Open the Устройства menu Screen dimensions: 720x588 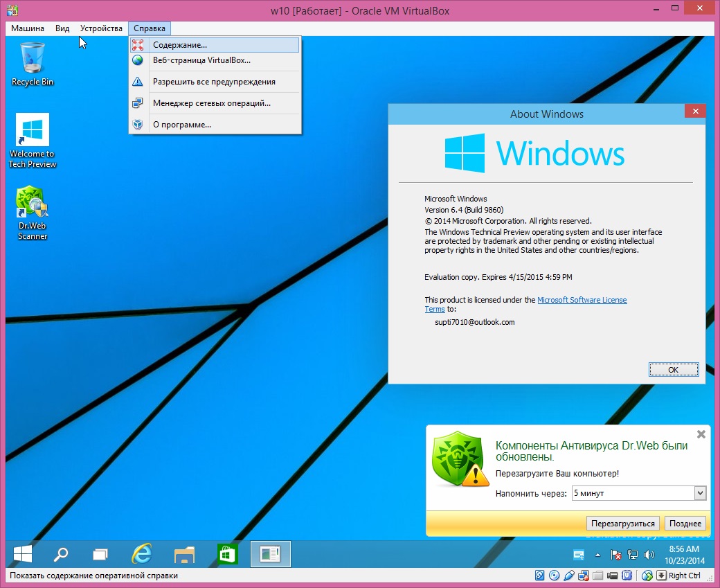[101, 28]
